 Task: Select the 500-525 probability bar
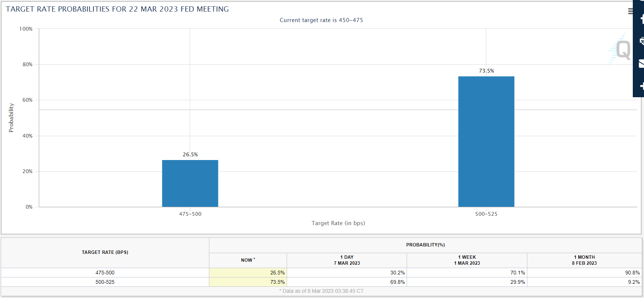(x=486, y=141)
